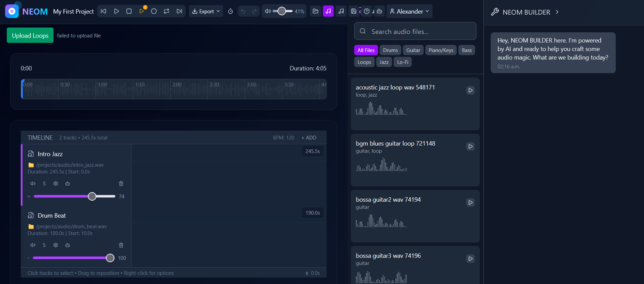
Task: Preview bgm blues guitar loop 721148
Action: coord(470,147)
